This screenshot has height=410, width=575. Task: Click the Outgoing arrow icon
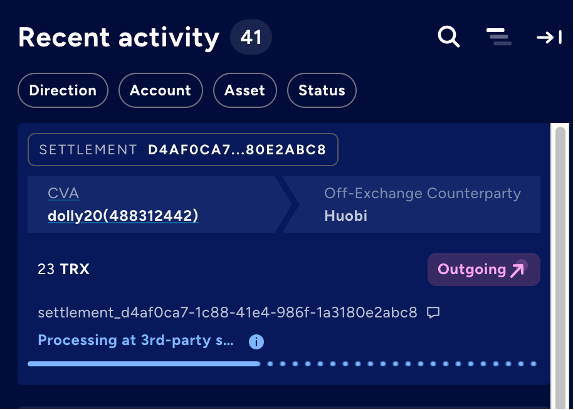tap(518, 269)
